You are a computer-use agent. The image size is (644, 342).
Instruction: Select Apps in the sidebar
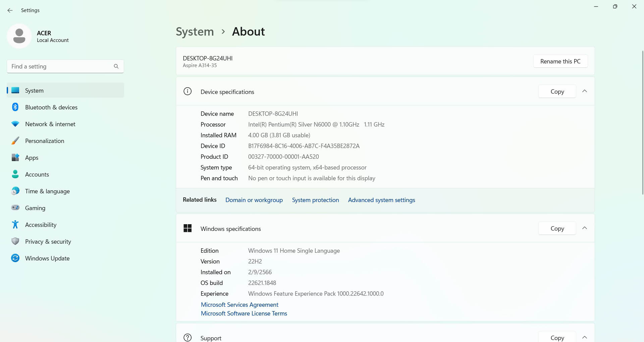tap(65, 157)
